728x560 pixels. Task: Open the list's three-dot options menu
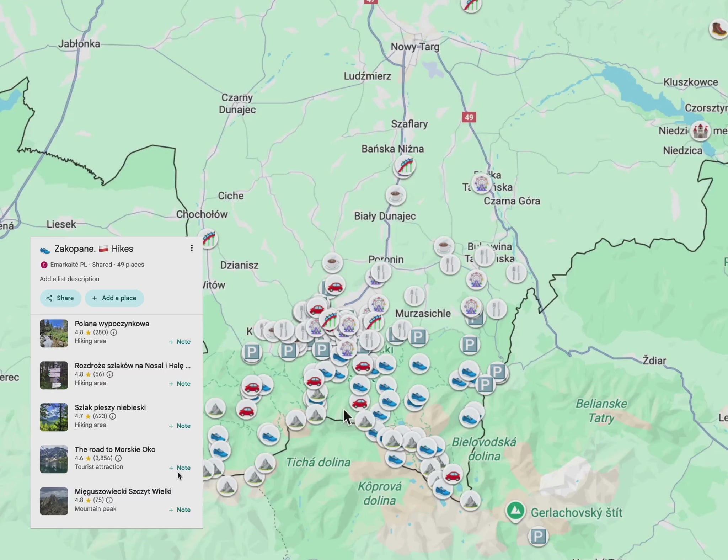pos(192,248)
